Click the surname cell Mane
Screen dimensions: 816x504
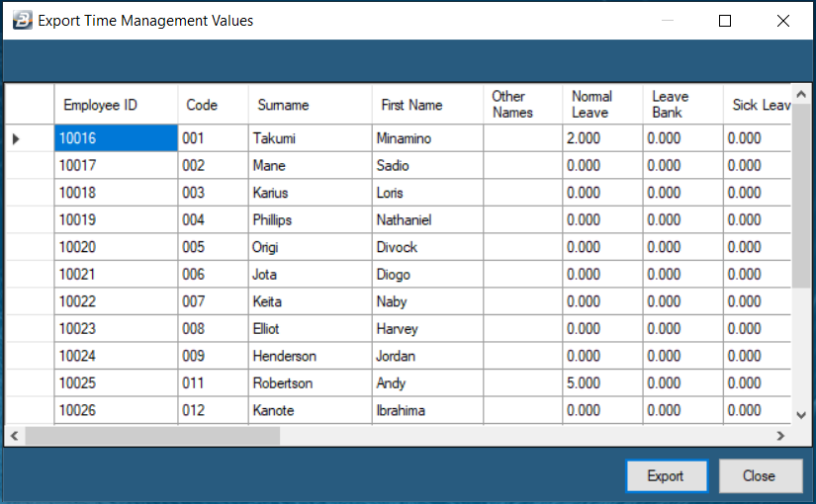311,165
